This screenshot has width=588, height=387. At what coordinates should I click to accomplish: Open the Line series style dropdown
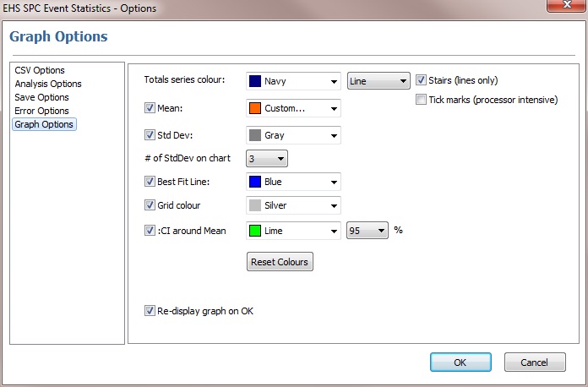click(378, 81)
